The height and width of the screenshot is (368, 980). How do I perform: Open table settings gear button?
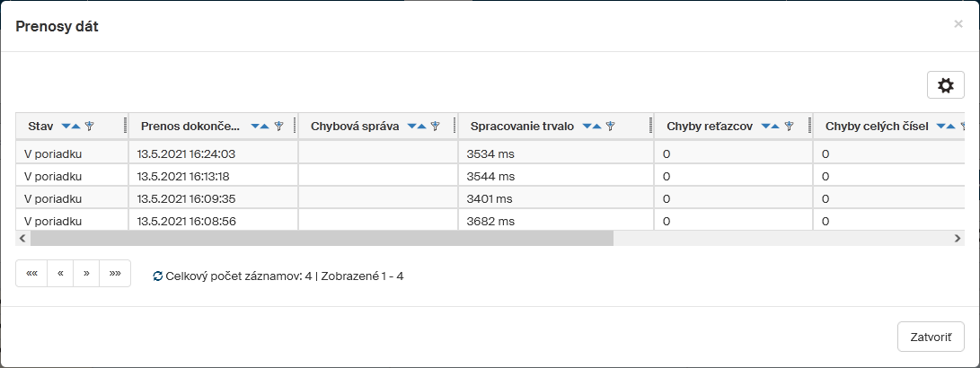tap(945, 85)
